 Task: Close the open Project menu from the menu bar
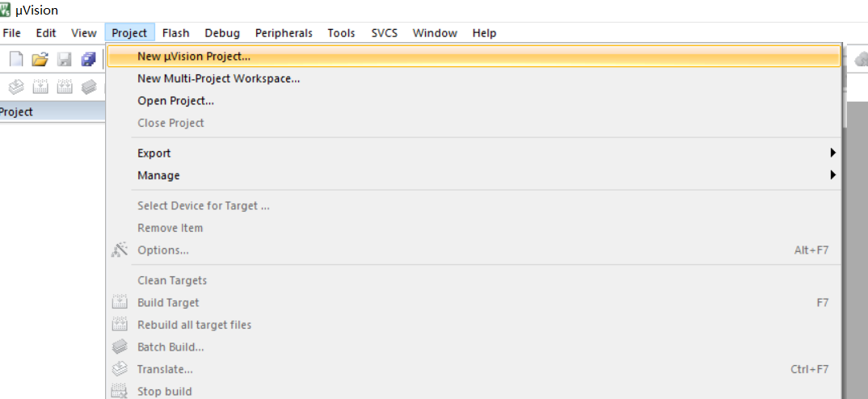click(129, 33)
